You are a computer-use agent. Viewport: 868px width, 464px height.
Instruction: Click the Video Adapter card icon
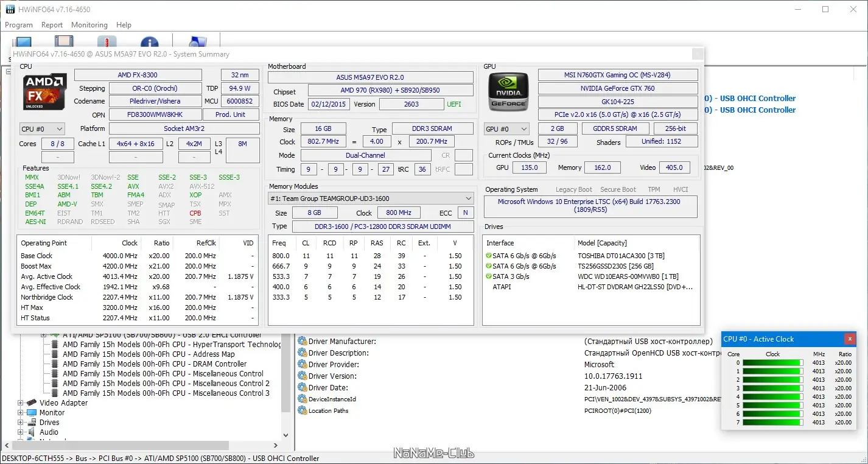[33, 403]
